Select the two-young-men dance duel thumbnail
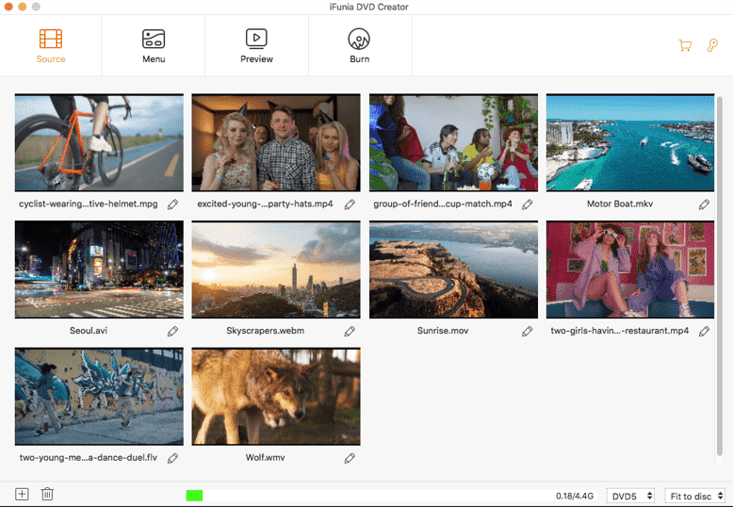This screenshot has height=507, width=733. click(x=99, y=397)
